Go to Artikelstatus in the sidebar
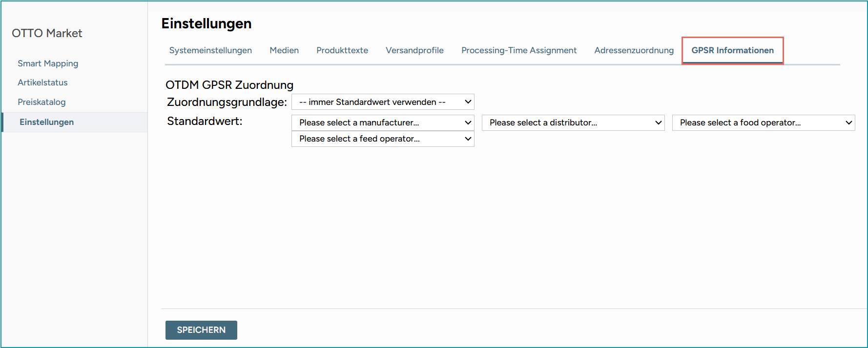Viewport: 868px width, 348px height. (42, 82)
